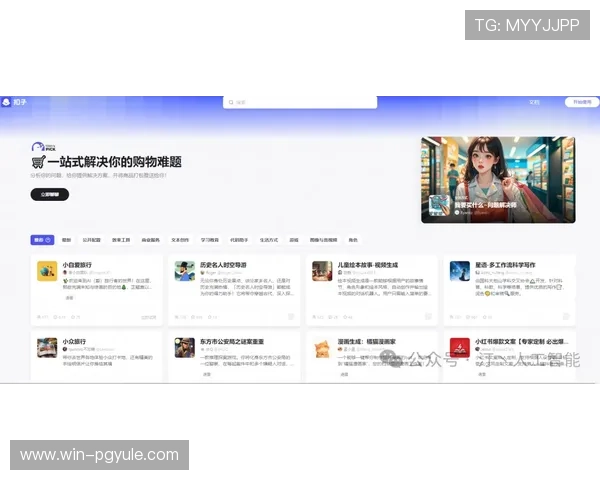Viewport: 600px width, 480px height.
Task: Click the 扣子 Coze logo icon
Action: click(6, 102)
